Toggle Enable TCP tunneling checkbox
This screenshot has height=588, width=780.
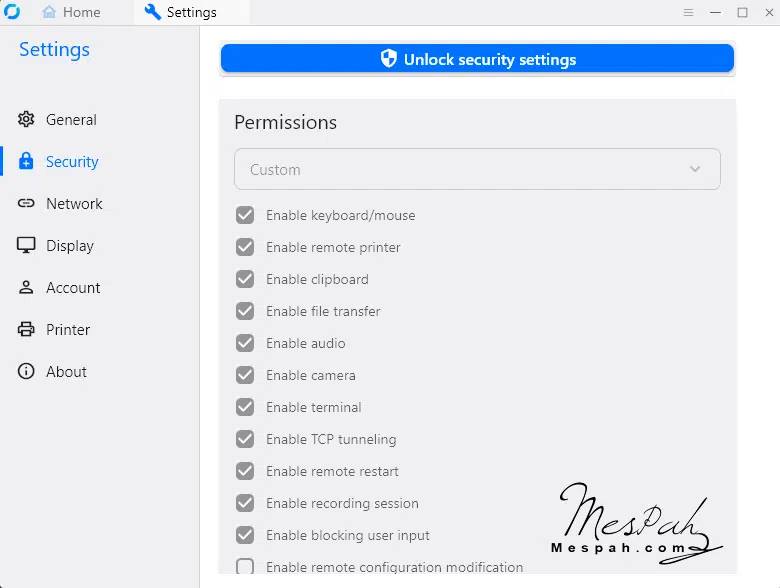pyautogui.click(x=245, y=439)
